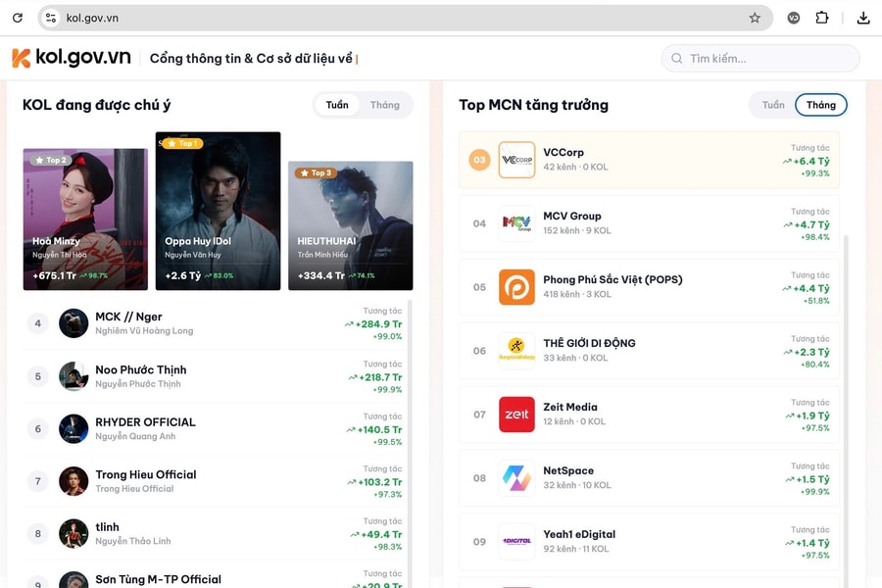Click the orange 03 rank badge
This screenshot has height=588, width=882.
(x=479, y=160)
